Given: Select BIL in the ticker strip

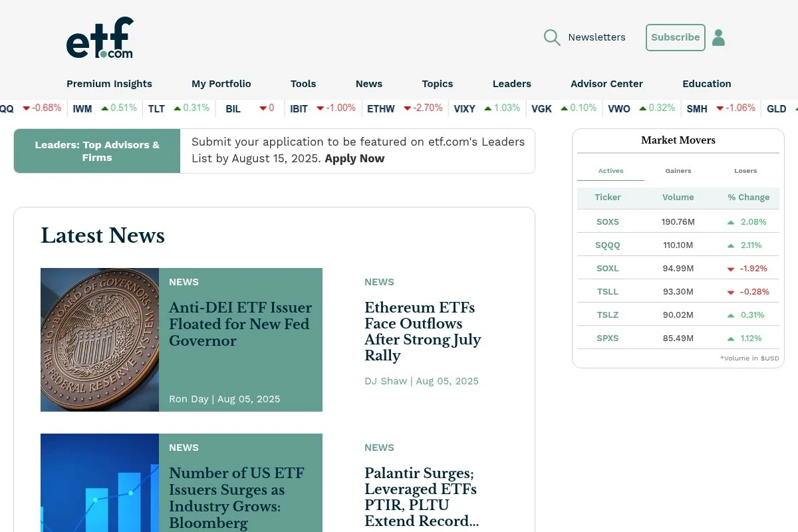Looking at the screenshot, I should (x=233, y=108).
